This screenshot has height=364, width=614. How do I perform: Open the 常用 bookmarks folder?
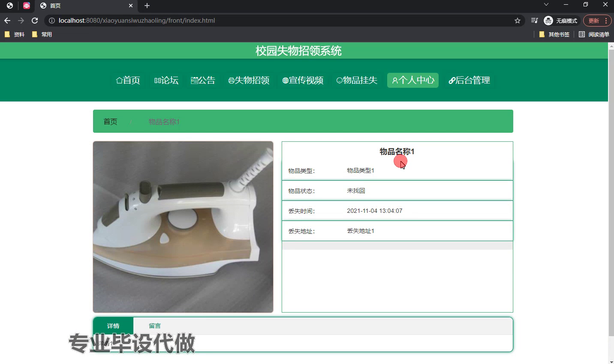(42, 34)
